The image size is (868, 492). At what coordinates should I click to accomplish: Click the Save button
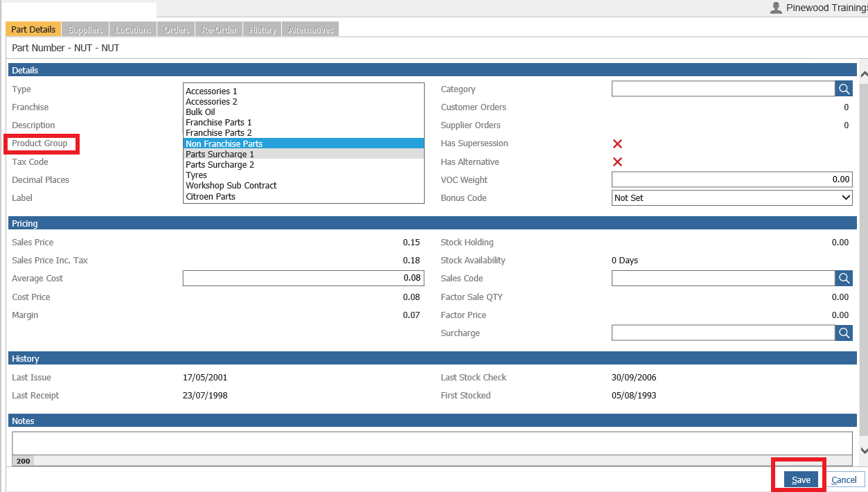click(x=801, y=480)
